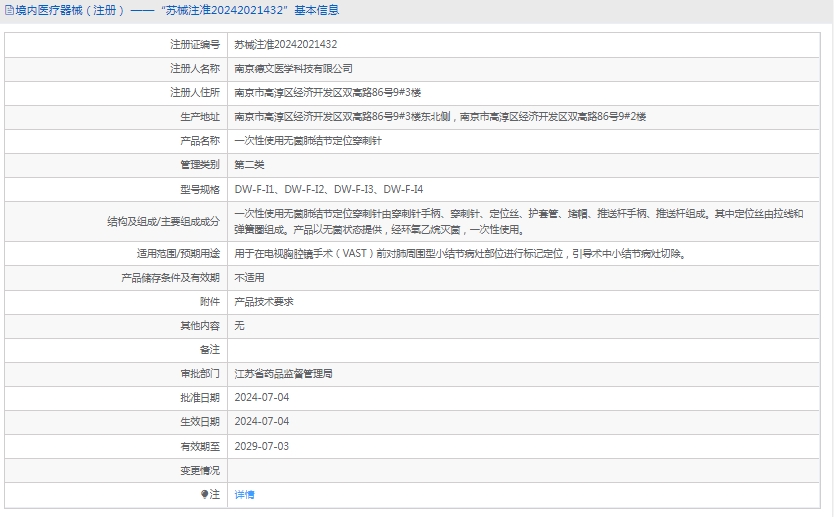The image size is (834, 517).
Task: Click the bullet icon beside 注 label
Action: point(204,494)
